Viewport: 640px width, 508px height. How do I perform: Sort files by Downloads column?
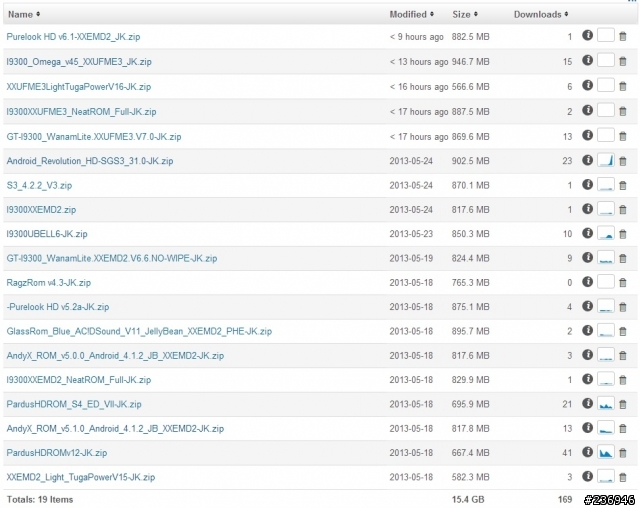pos(541,14)
